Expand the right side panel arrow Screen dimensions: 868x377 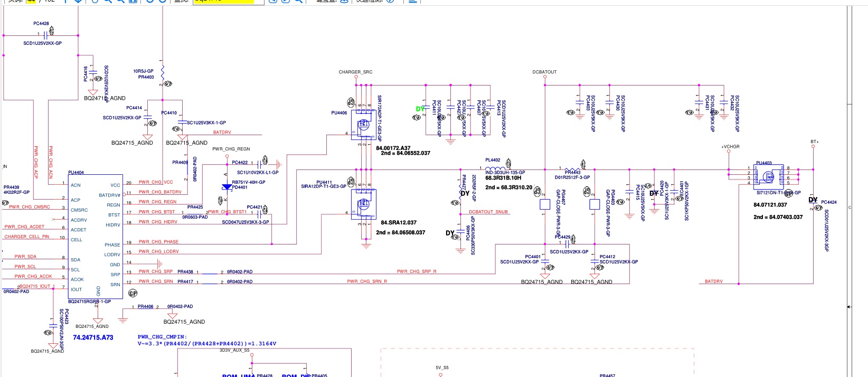tap(849, 306)
